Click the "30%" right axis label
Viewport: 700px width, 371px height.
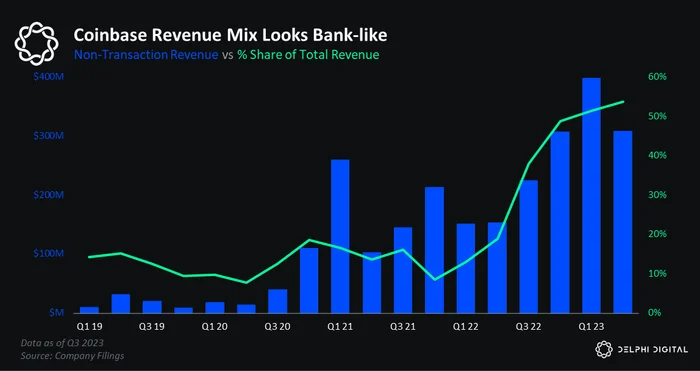pyautogui.click(x=657, y=195)
